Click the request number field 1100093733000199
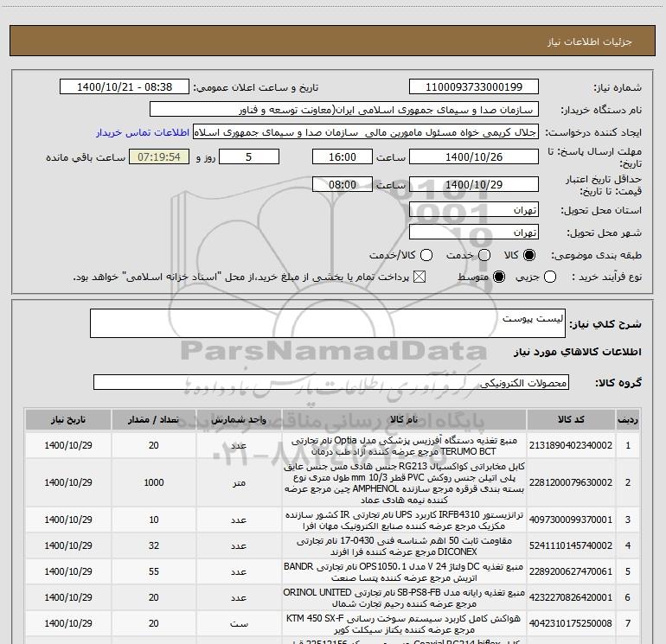The width and height of the screenshot is (666, 644). coord(474,87)
